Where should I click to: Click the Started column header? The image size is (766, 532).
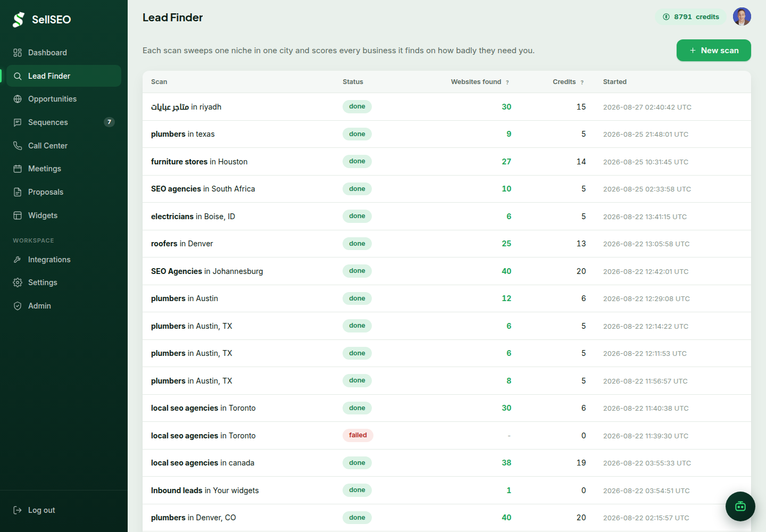click(615, 82)
